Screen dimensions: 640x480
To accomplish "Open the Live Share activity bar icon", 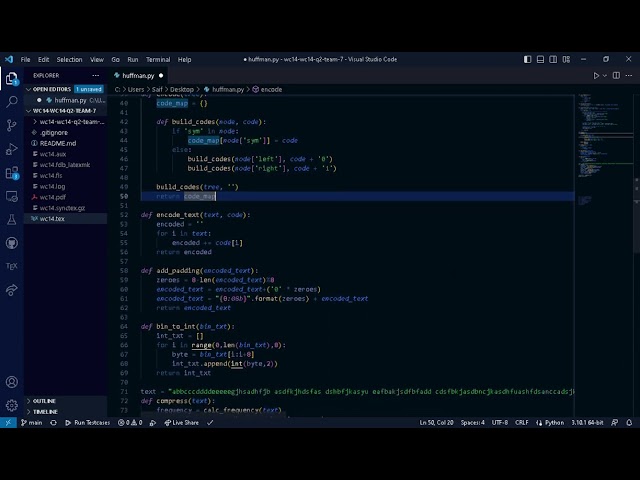I will (12, 290).
